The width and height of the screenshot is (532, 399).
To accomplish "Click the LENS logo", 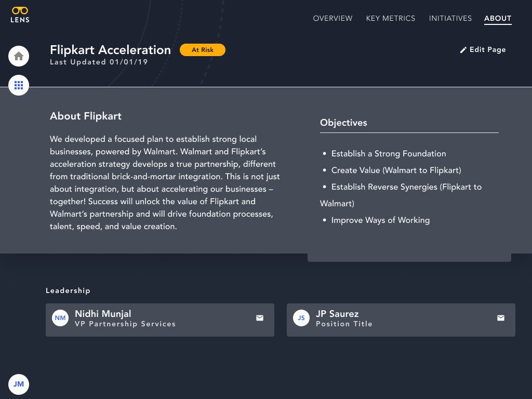I will 20,15.
